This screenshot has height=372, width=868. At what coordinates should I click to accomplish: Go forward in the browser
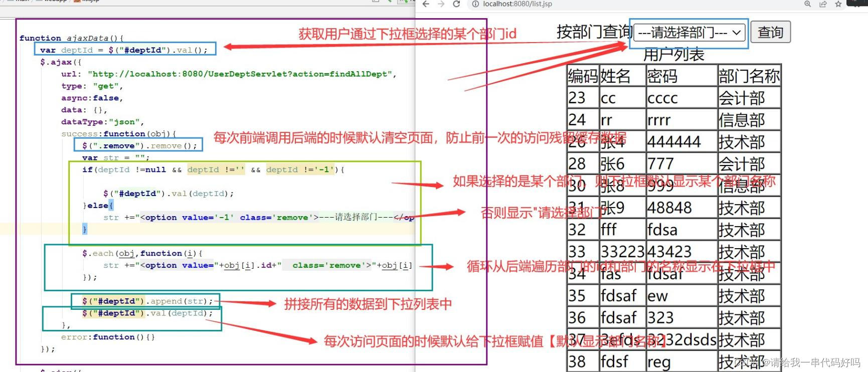(441, 4)
